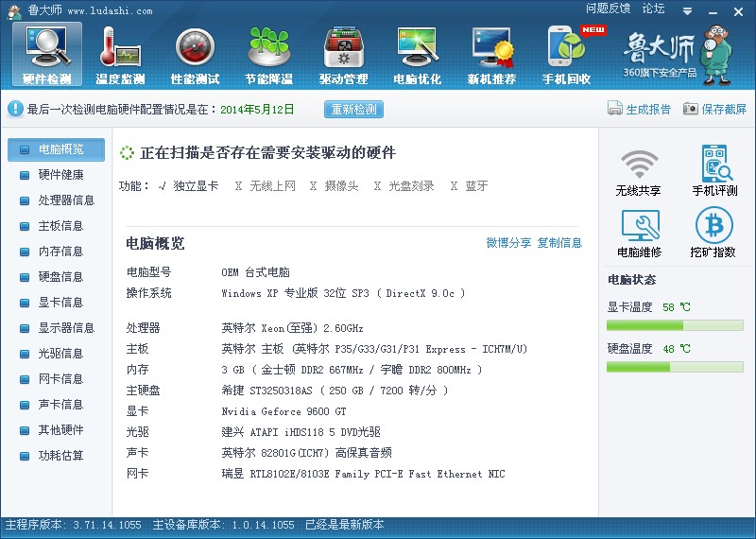The width and height of the screenshot is (756, 539).
Task: Open 性能测试 performance test gauge icon
Action: [195, 54]
